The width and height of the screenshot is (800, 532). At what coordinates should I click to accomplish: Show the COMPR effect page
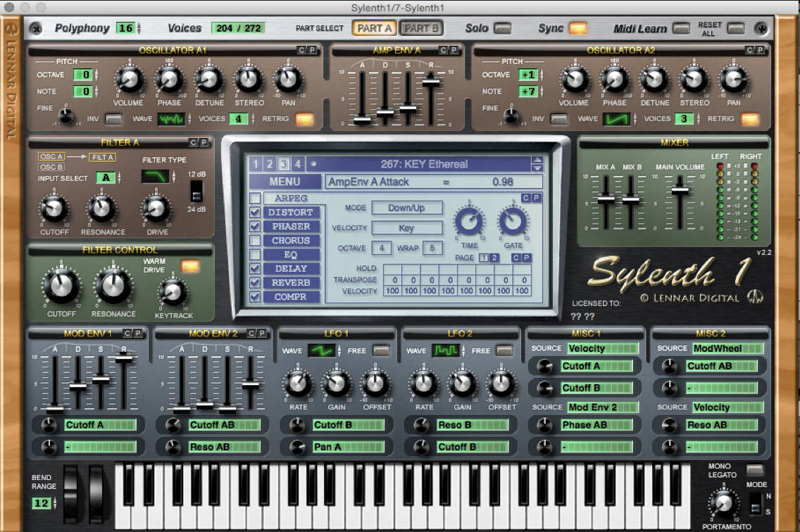[292, 297]
